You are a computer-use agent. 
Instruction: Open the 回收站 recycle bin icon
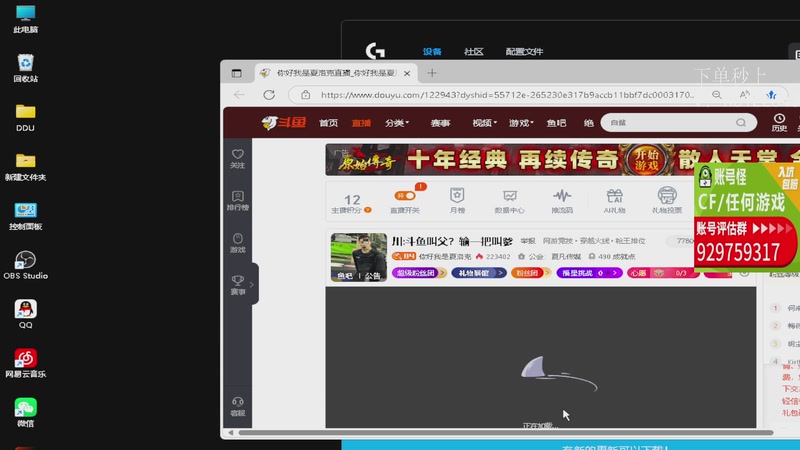pyautogui.click(x=26, y=68)
